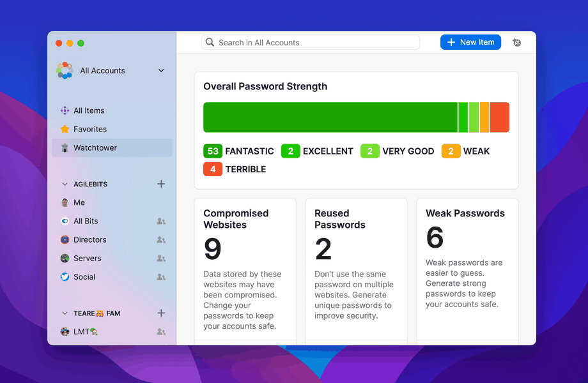
Task: Click the All Bits vault icon
Action: pyautogui.click(x=65, y=221)
